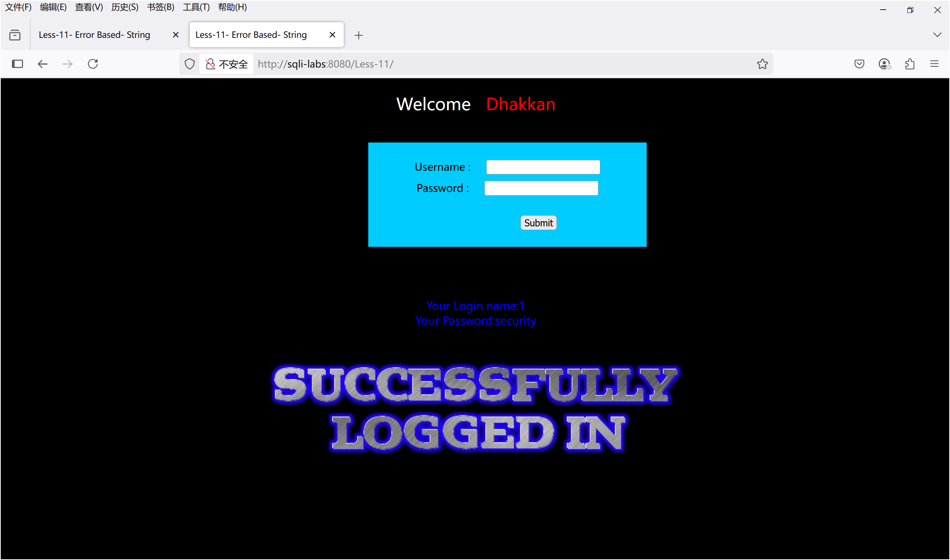Click the Firefox View icon
The width and height of the screenshot is (950, 560).
pyautogui.click(x=15, y=35)
